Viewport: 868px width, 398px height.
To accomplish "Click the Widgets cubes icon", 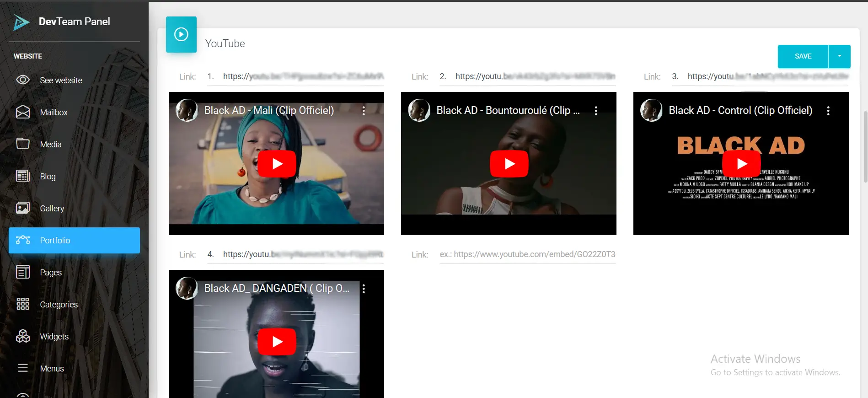I will [x=23, y=336].
